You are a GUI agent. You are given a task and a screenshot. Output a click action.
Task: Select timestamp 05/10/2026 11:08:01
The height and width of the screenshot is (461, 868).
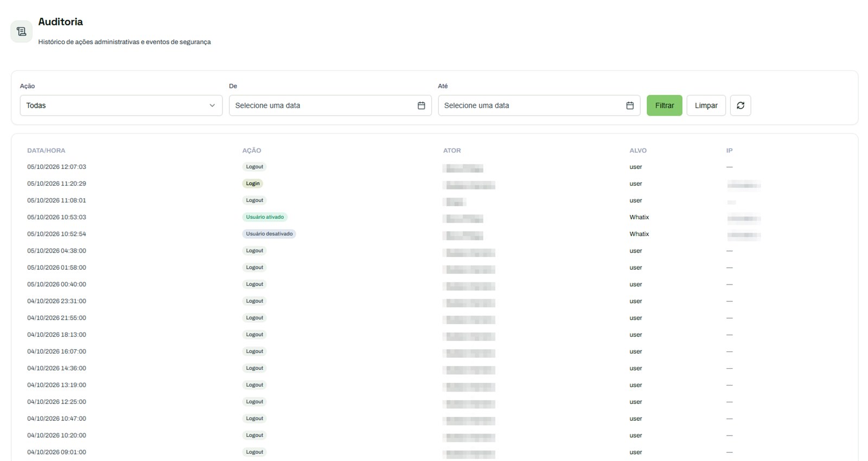click(56, 200)
